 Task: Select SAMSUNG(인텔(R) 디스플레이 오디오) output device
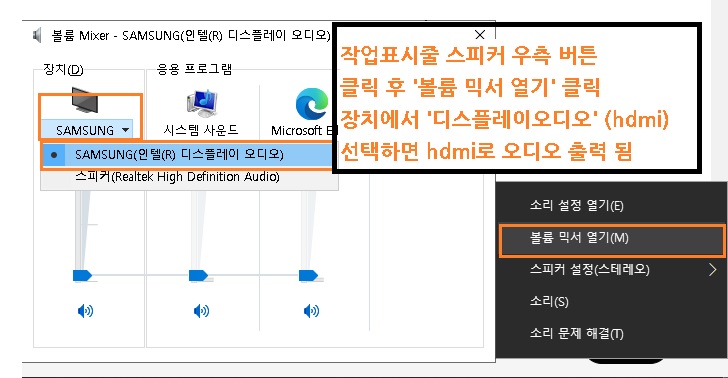click(x=188, y=155)
